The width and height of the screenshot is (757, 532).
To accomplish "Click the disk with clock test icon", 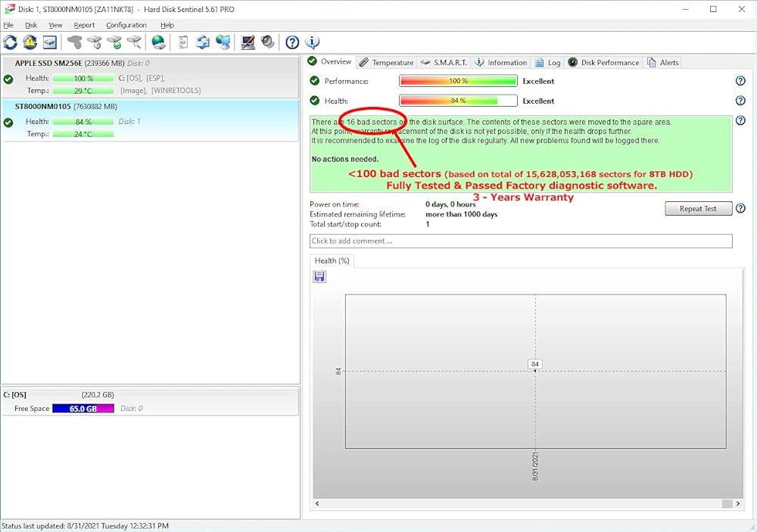I will pos(94,42).
